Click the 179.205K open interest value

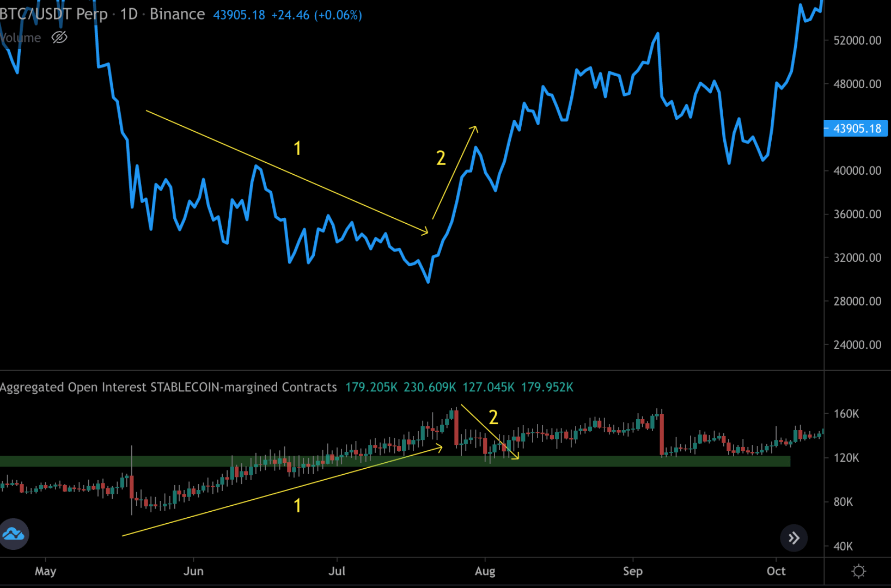[x=371, y=387]
